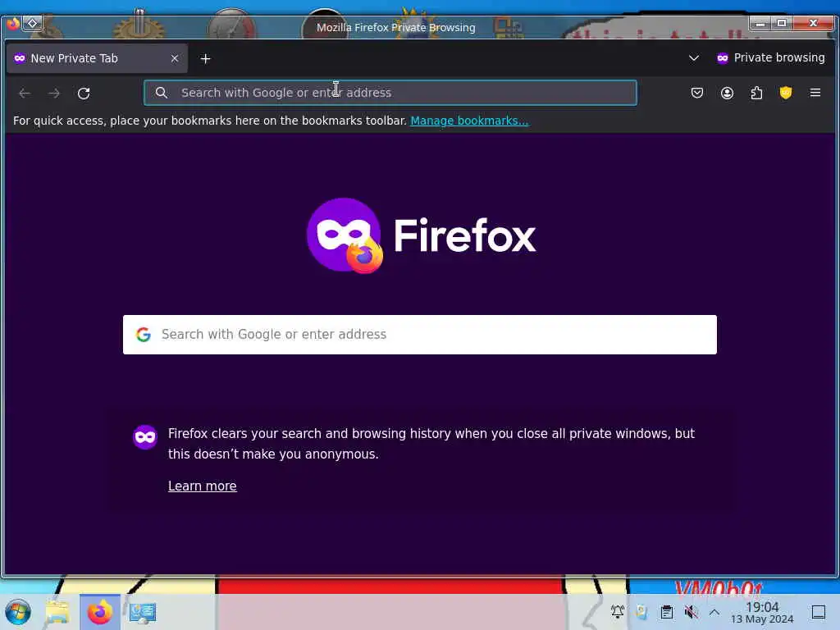Open the hamburger application menu

click(815, 94)
